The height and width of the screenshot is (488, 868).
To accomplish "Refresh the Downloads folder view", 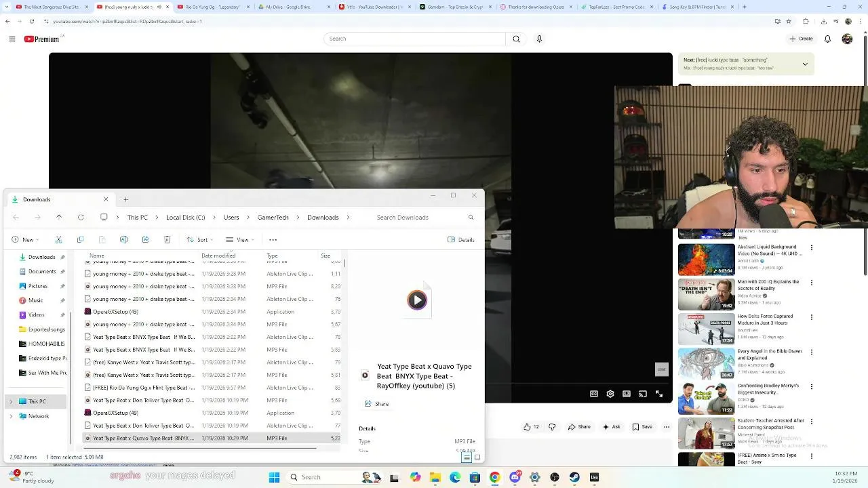I will [81, 218].
